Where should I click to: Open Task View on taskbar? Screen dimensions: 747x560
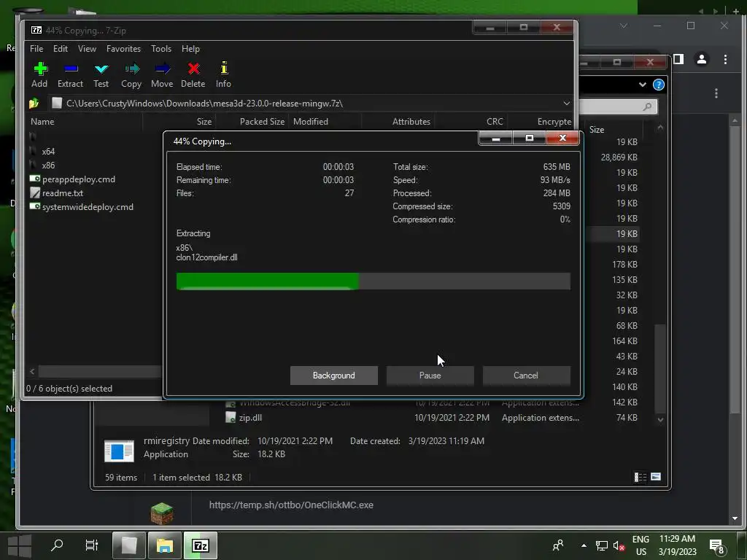click(91, 545)
